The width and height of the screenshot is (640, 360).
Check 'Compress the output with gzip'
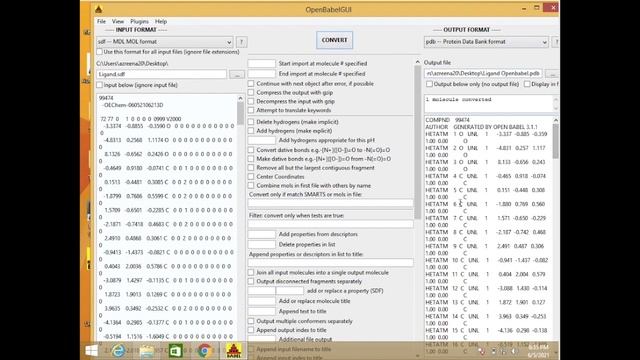251,92
